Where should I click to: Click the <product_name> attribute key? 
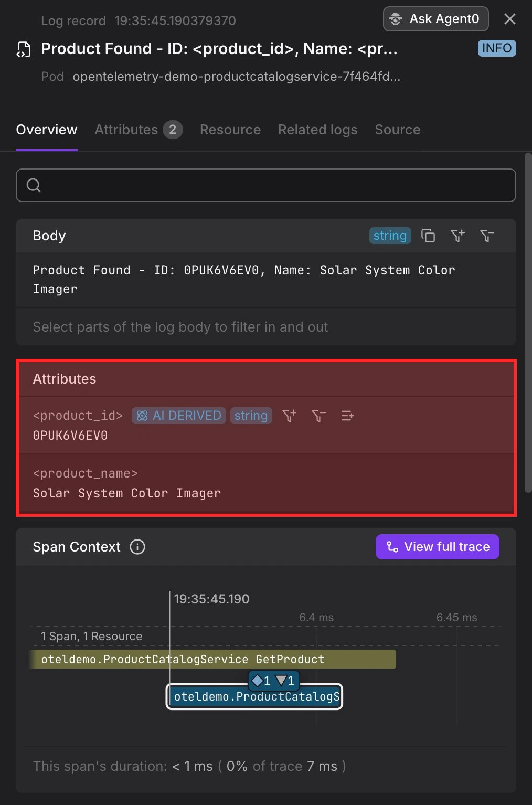[85, 473]
